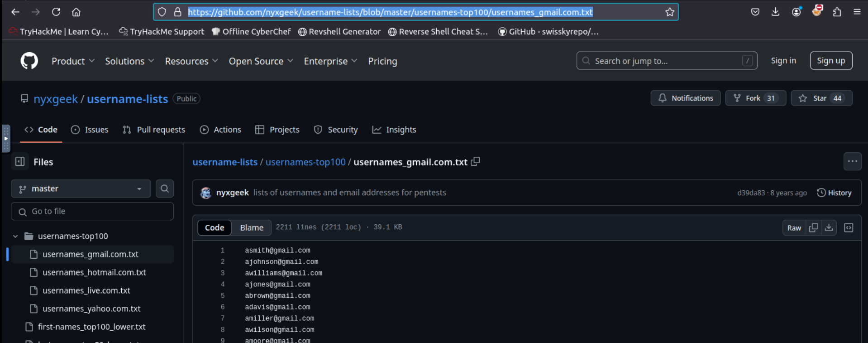
Task: Focus the Search or jump to field
Action: coord(667,61)
